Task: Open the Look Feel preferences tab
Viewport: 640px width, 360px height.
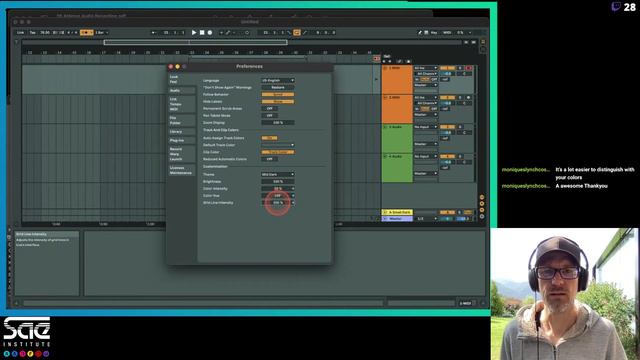Action: 182,79
